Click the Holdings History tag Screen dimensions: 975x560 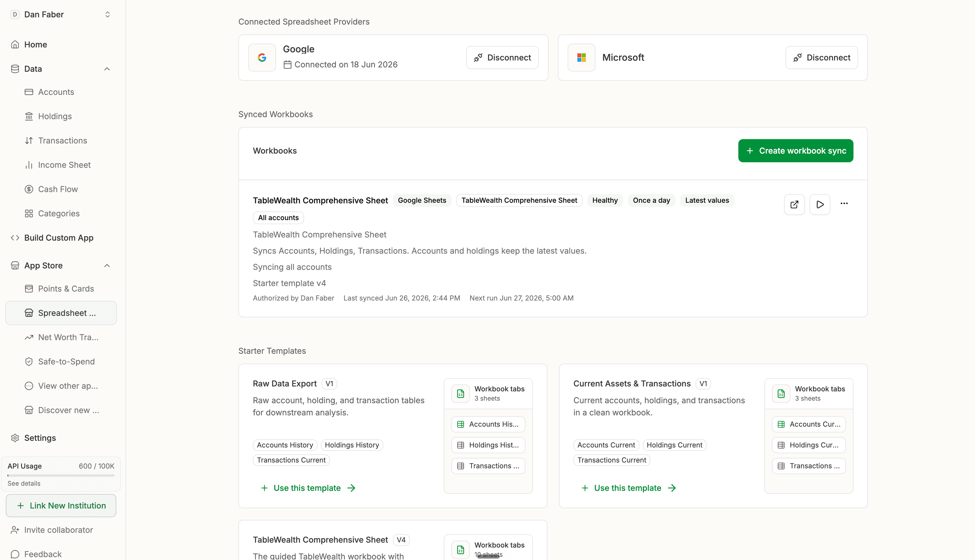352,445
